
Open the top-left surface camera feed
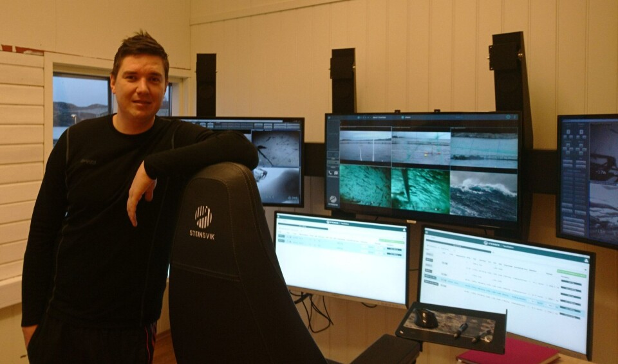[x=365, y=147]
